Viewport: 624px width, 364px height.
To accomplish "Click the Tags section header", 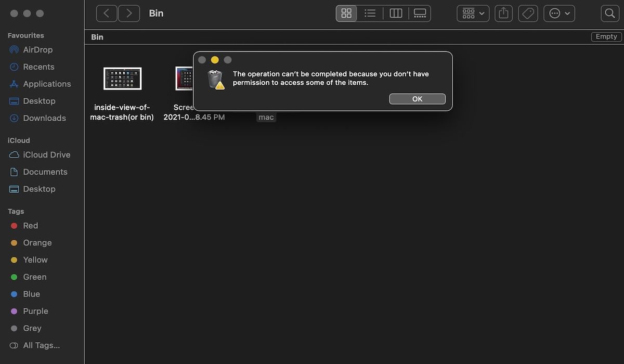I will tap(16, 211).
